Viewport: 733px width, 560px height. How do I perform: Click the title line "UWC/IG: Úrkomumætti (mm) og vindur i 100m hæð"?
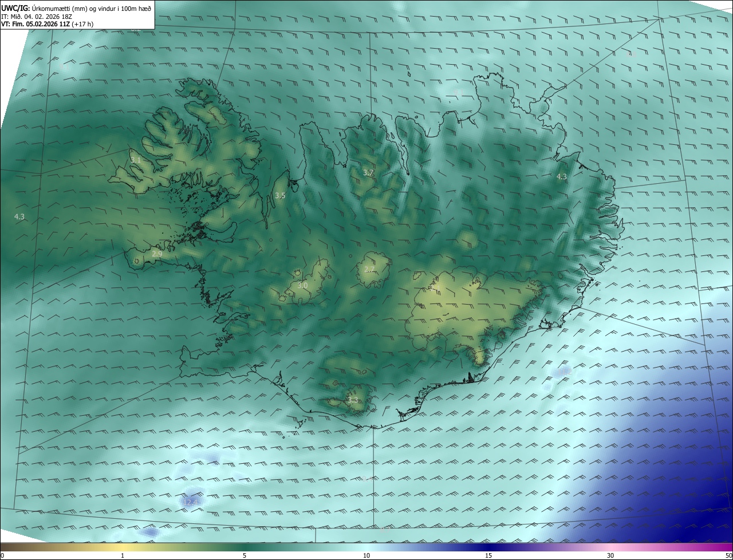76,8
